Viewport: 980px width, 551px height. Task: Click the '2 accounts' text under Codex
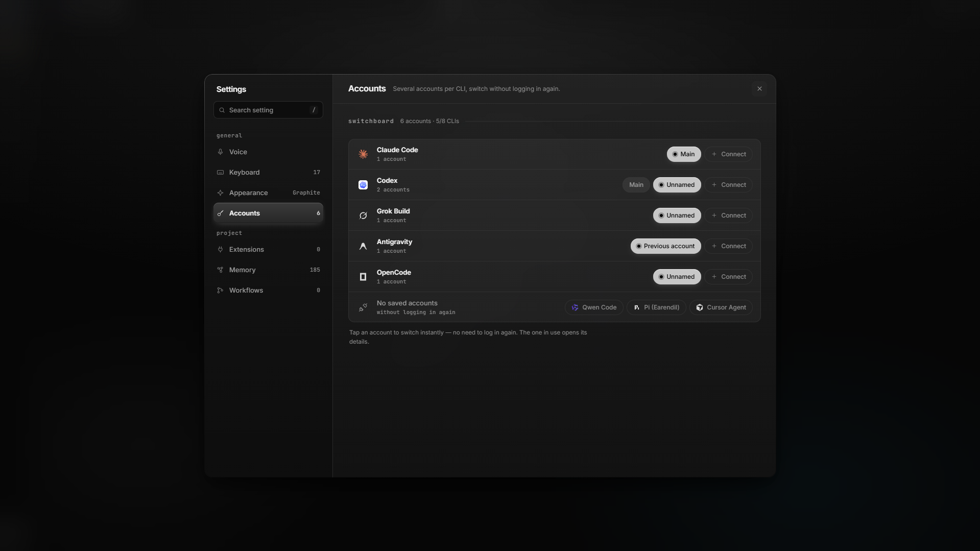click(393, 190)
